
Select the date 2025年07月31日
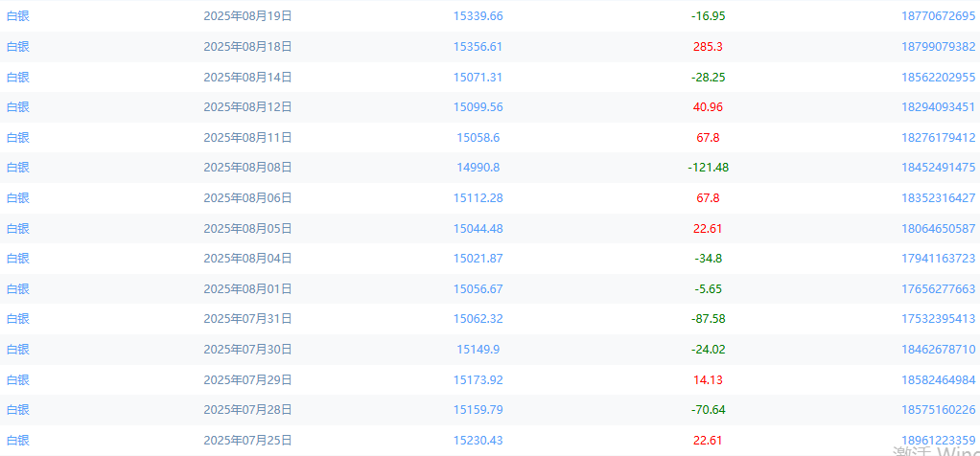tap(247, 319)
